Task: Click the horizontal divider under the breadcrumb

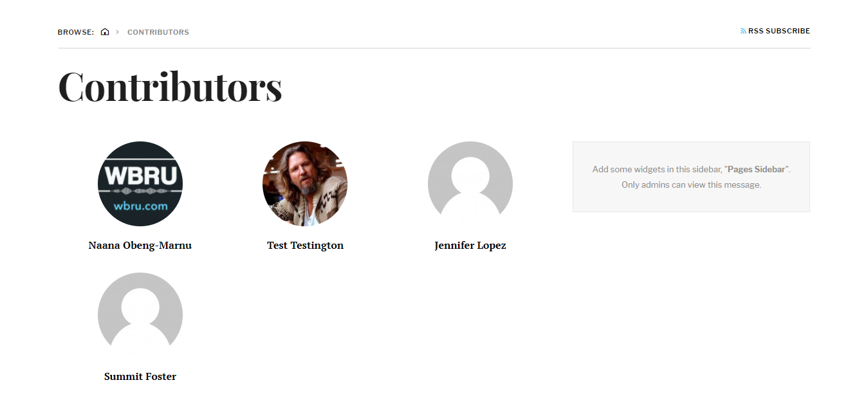Action: [434, 48]
